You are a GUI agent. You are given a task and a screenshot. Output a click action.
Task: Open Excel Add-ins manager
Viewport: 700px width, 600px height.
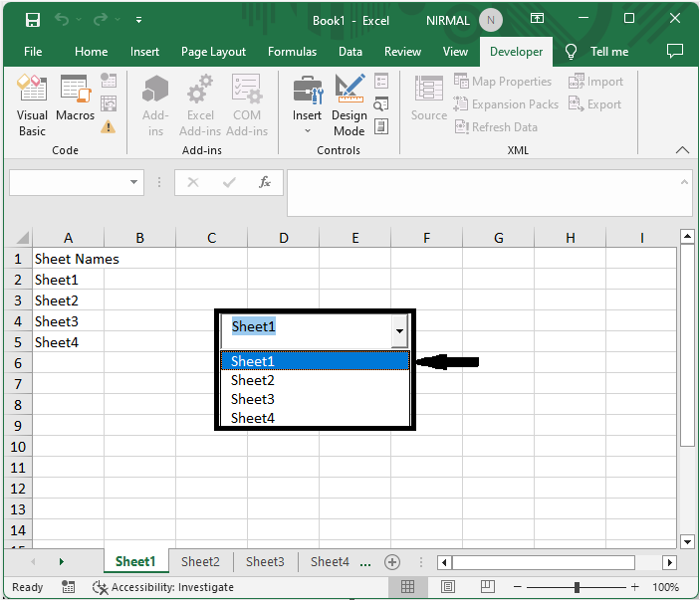click(200, 105)
